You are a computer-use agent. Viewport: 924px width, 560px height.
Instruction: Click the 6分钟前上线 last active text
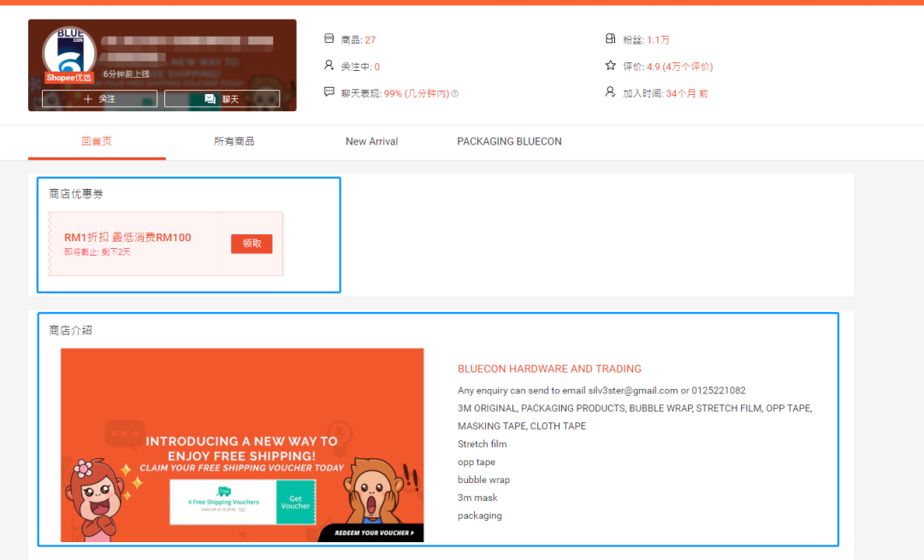coord(126,74)
